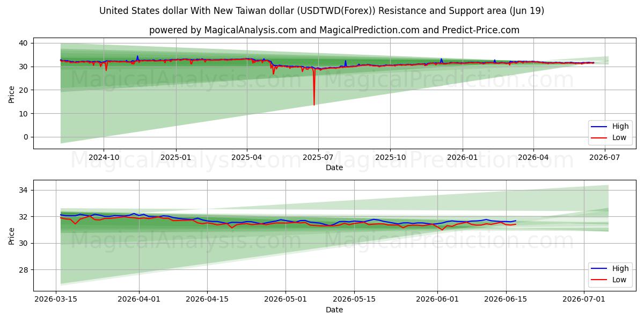
Task: Click 'High' in the upper chart legend
Action: (x=620, y=127)
